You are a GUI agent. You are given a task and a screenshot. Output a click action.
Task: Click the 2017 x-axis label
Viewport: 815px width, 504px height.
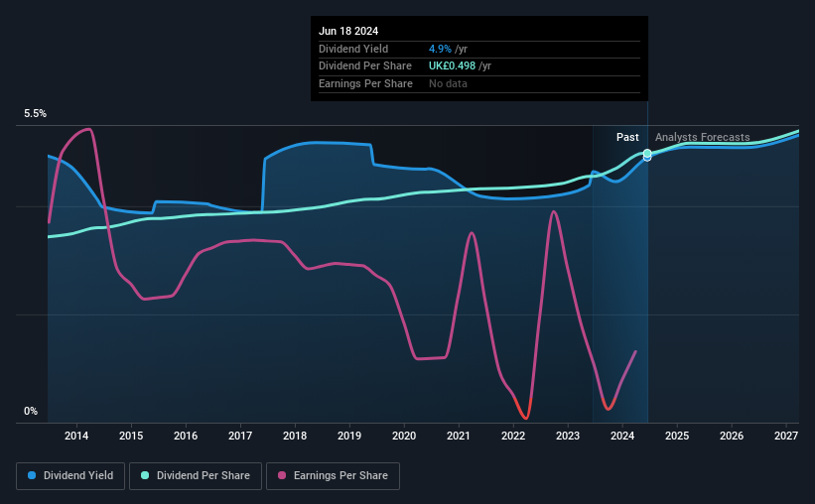pyautogui.click(x=240, y=436)
